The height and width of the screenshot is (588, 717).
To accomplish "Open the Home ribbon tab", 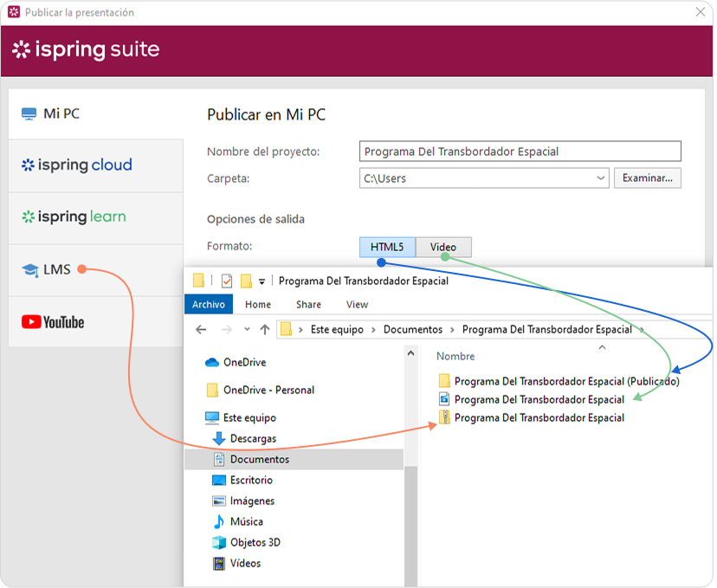I will coord(258,305).
